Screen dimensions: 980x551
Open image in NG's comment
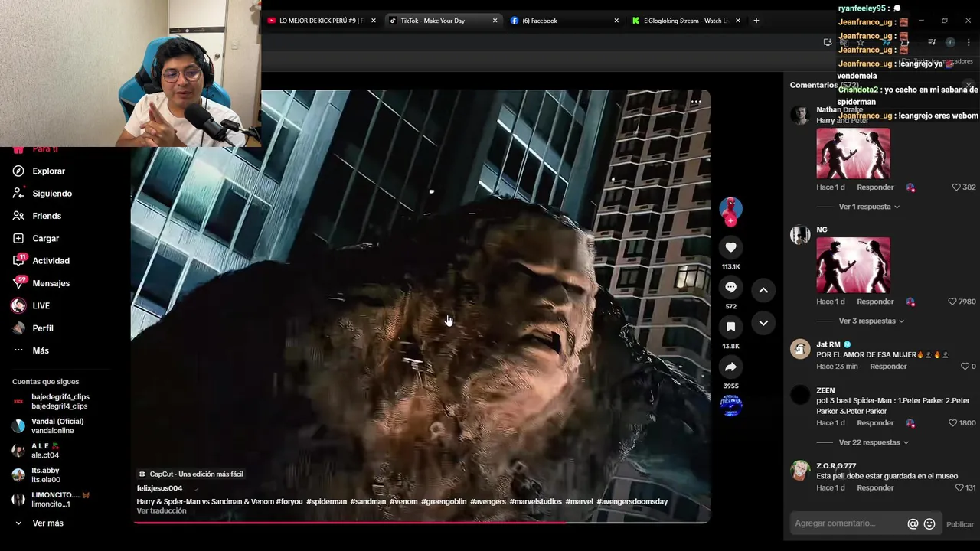(x=853, y=265)
